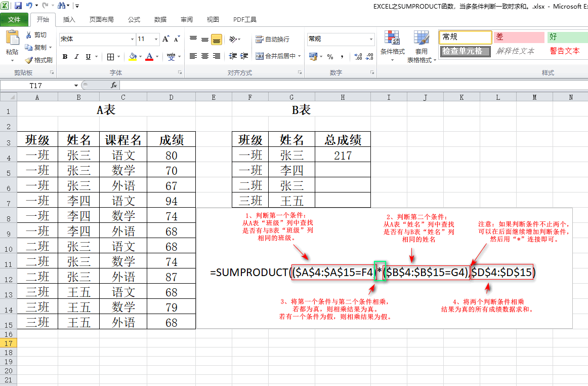Open Conditional Formatting (条件格式)
This screenshot has width=588, height=386.
tap(392, 47)
